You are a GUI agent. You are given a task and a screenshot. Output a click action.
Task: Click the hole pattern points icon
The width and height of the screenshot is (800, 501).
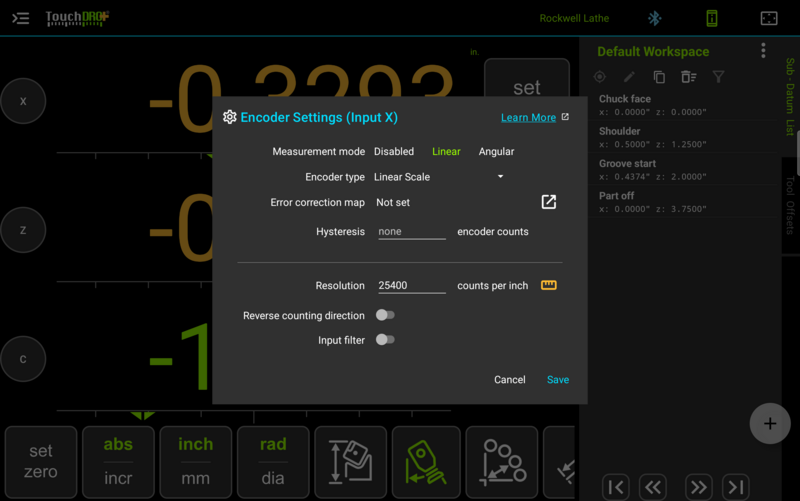[502, 462]
